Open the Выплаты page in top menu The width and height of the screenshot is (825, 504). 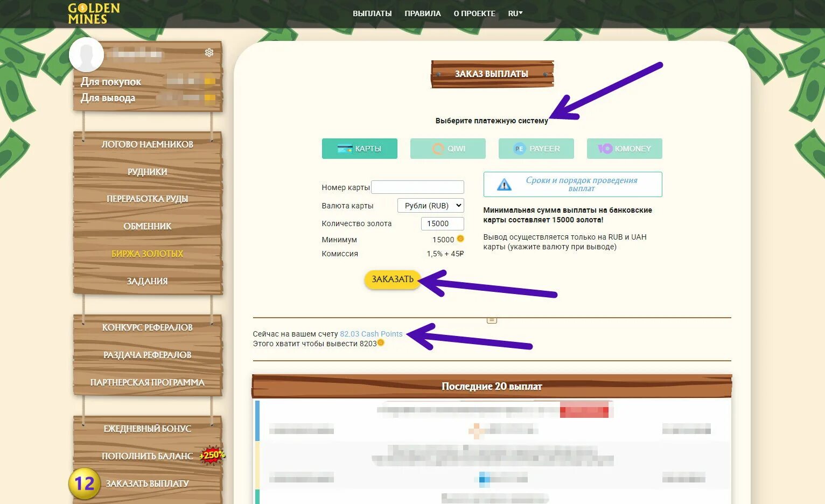click(372, 13)
